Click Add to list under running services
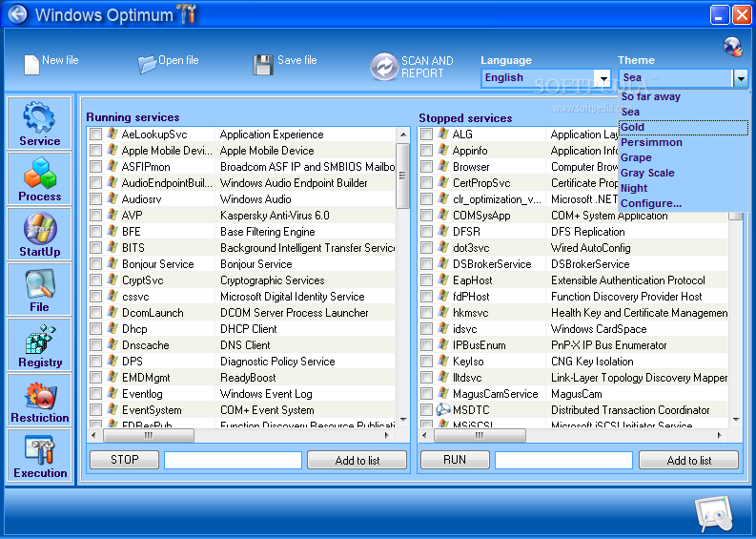Screen dimensions: 756x539 (357, 461)
